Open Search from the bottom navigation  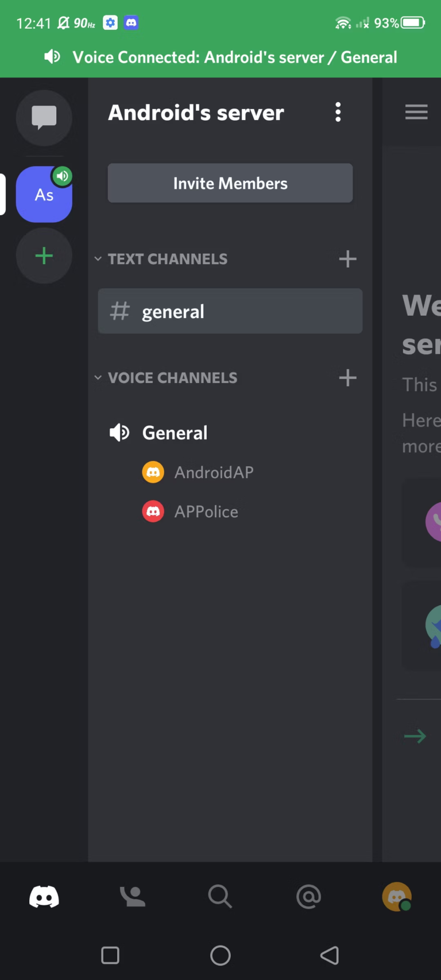[220, 896]
